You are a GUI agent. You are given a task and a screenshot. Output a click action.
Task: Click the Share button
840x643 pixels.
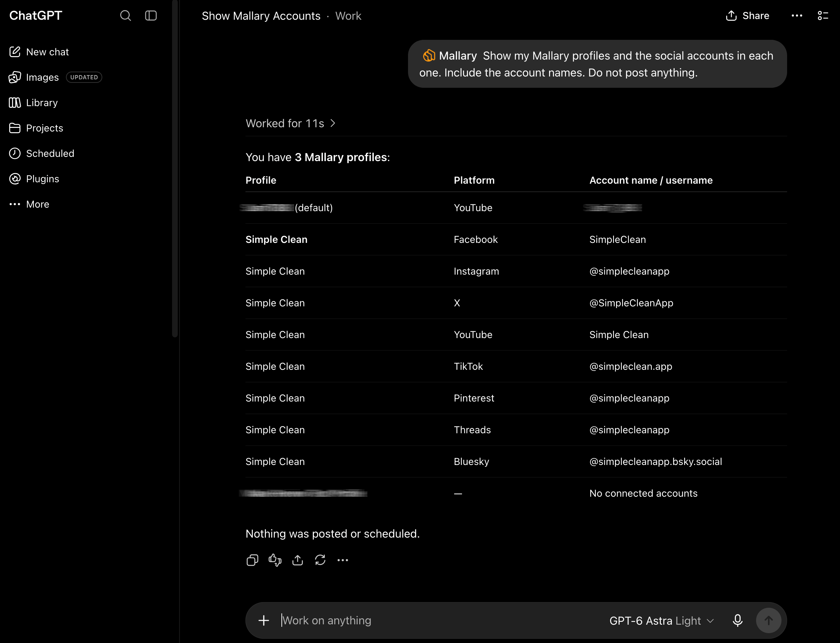pos(747,16)
